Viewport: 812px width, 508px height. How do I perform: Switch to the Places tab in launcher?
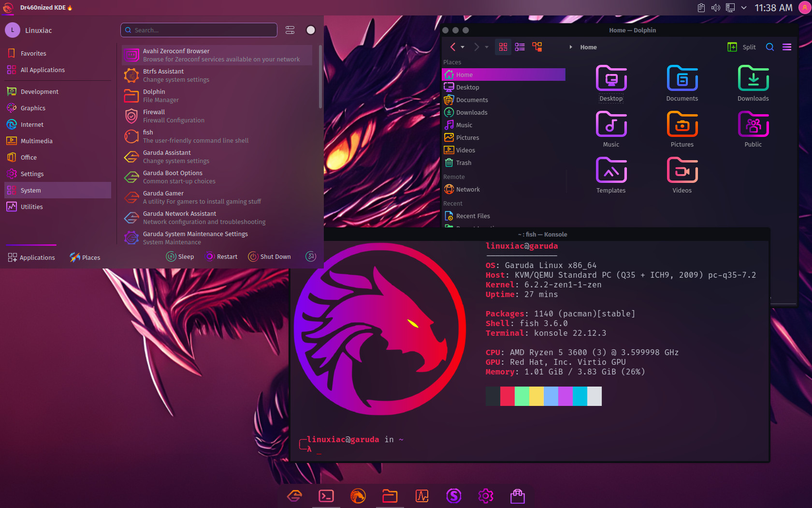(85, 257)
